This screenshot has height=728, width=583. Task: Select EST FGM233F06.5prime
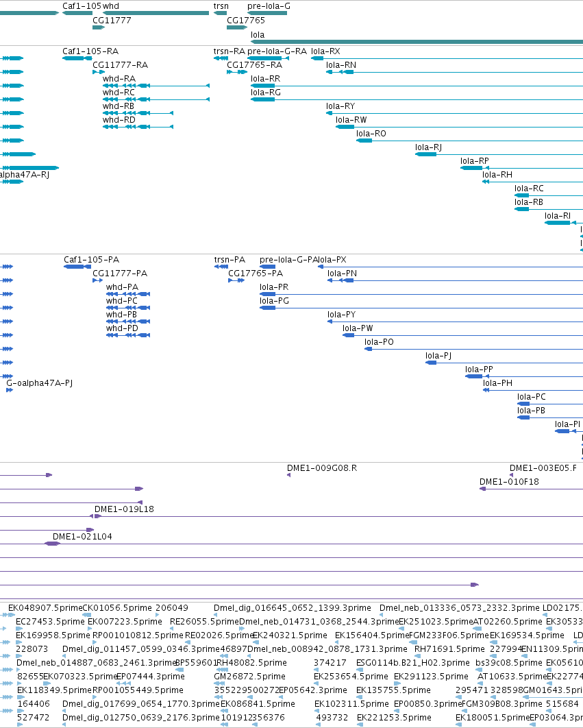[x=449, y=635]
